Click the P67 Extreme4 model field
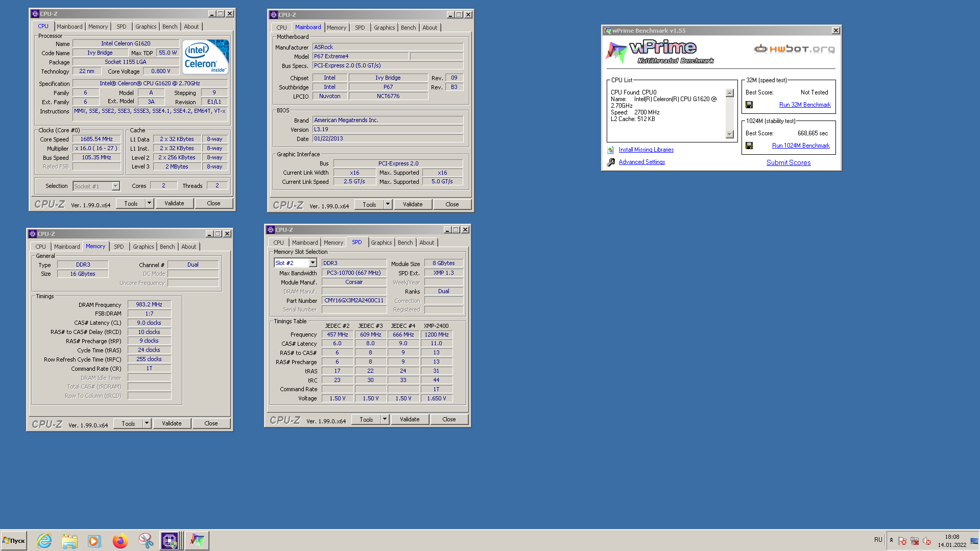The width and height of the screenshot is (980, 551). 360,56
